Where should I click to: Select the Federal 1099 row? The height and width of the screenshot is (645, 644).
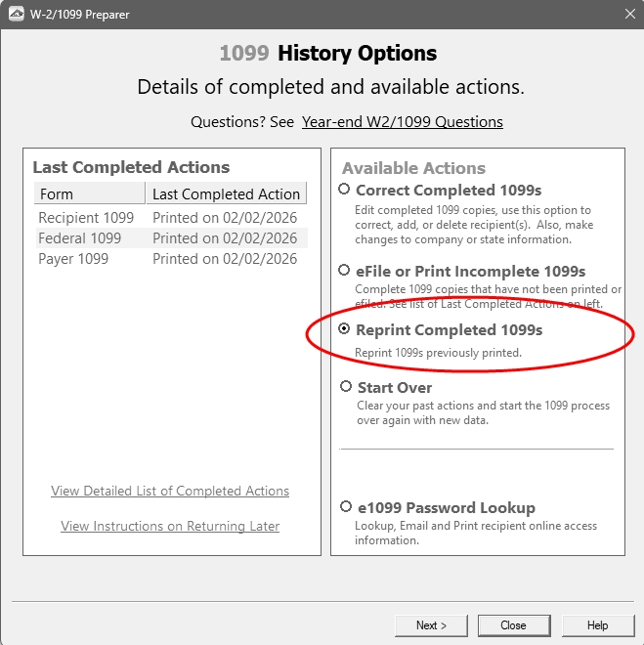tap(80, 238)
